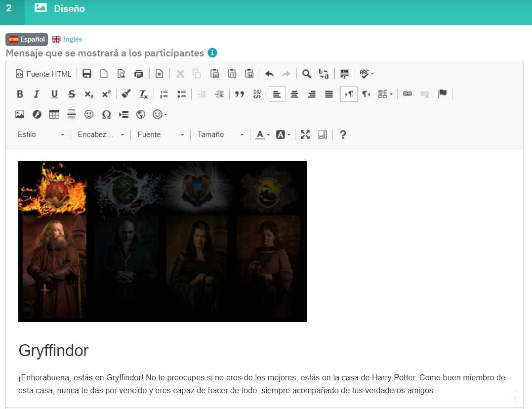The image size is (532, 409).
Task: Maximize the editor
Action: [305, 135]
